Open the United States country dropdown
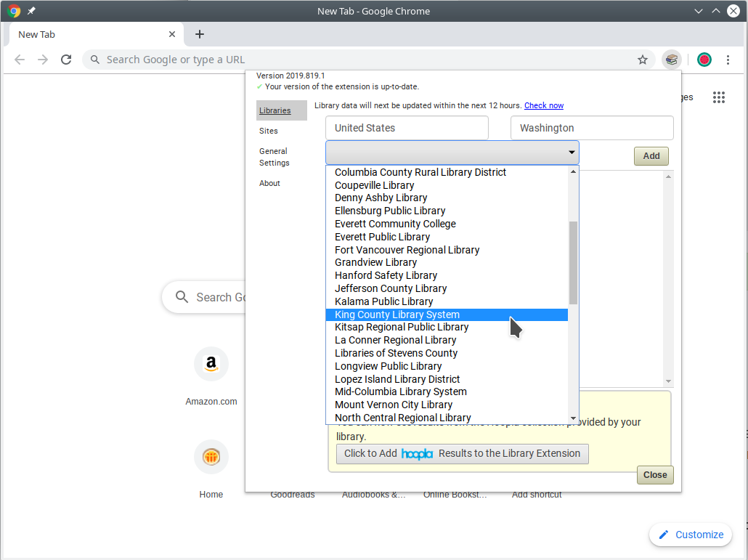Image resolution: width=748 pixels, height=560 pixels. pyautogui.click(x=407, y=128)
